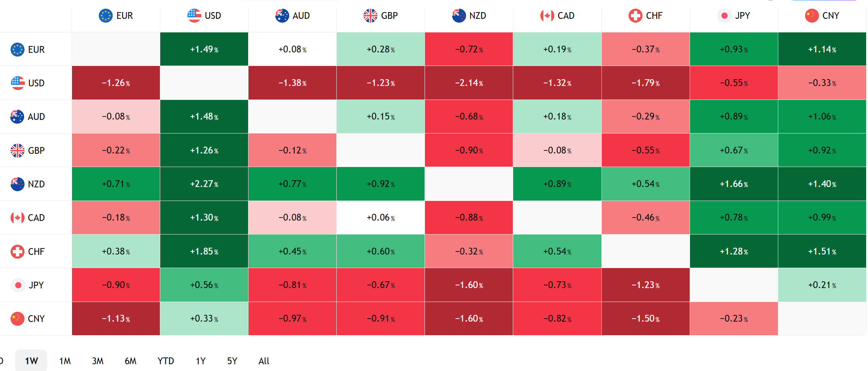Click the JPY/CHF cell showing −1.23%

(x=646, y=285)
